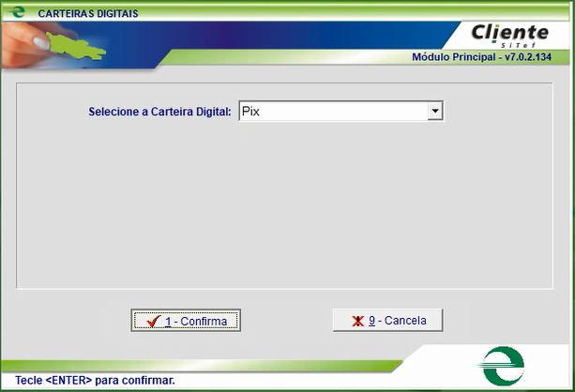Click the blue area of the header banner

click(281, 38)
